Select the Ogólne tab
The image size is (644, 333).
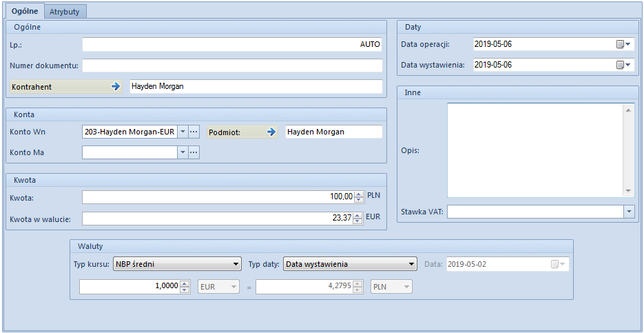point(25,11)
